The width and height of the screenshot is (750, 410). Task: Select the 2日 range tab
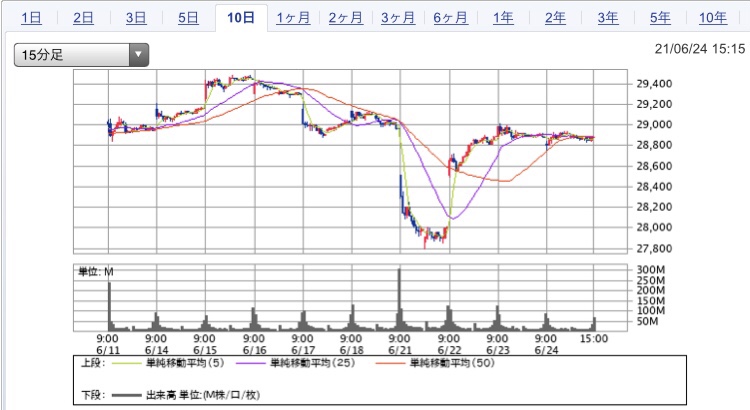click(84, 18)
